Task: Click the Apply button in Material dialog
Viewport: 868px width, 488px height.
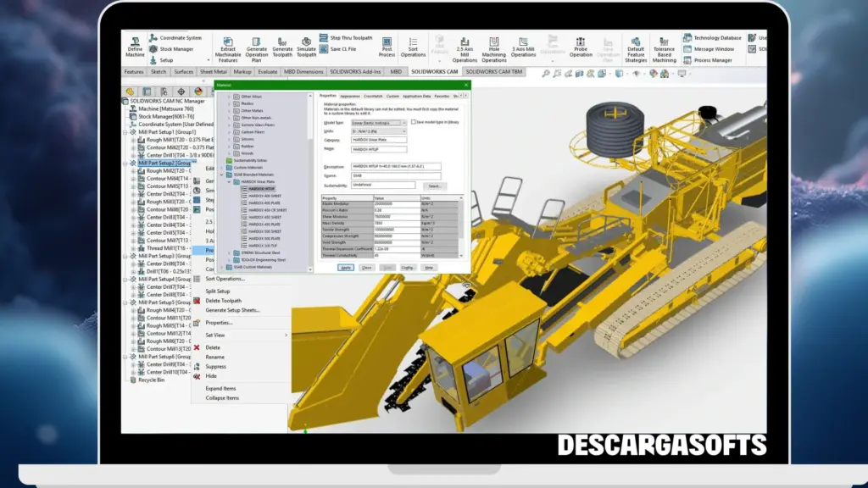Action: (345, 268)
